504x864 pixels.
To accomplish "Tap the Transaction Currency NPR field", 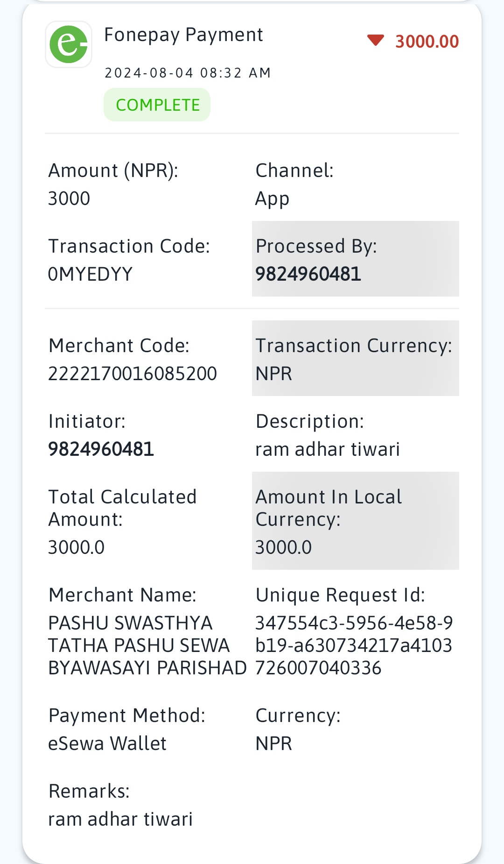I will coord(356,358).
